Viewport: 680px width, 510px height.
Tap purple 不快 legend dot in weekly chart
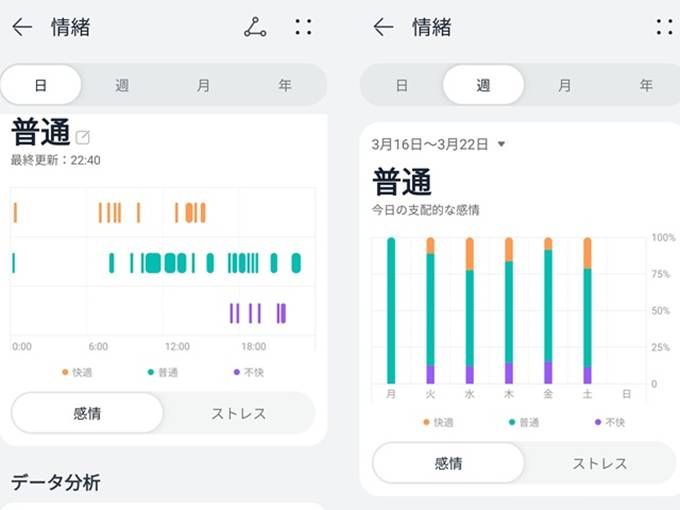[598, 422]
